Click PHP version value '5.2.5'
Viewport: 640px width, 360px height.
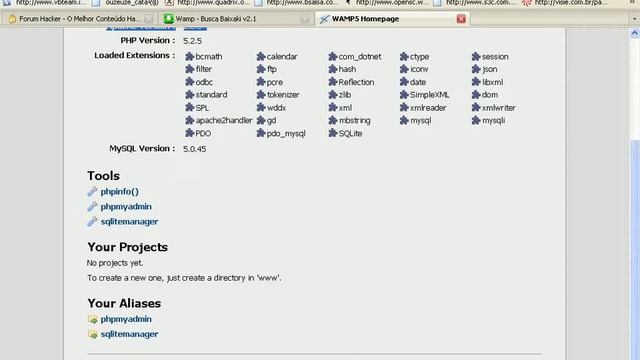tap(192, 41)
